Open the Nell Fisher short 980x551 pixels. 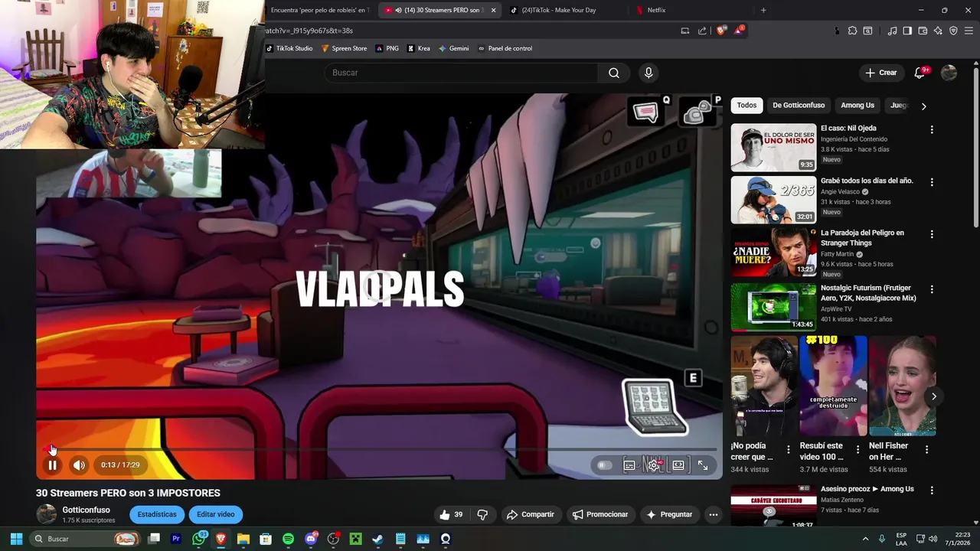pos(902,386)
